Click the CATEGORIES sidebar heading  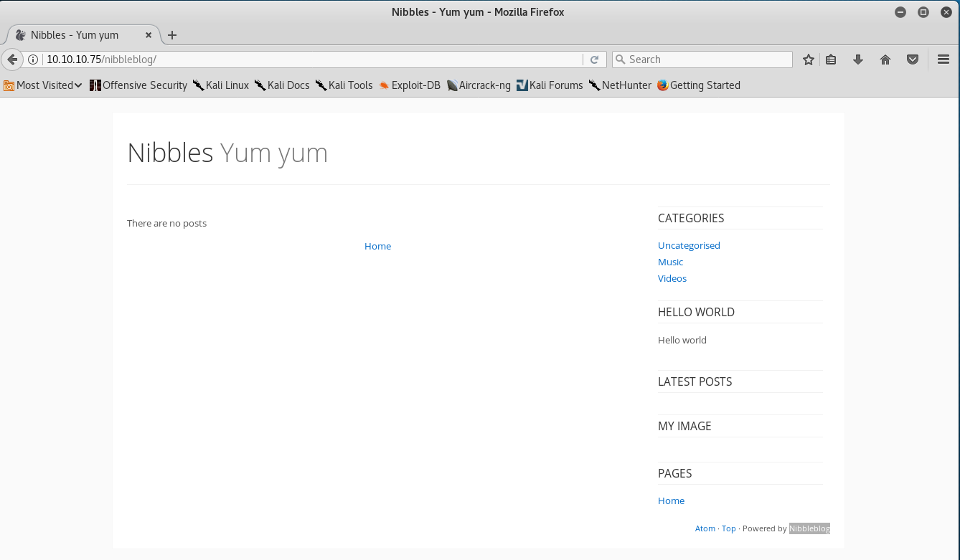691,218
